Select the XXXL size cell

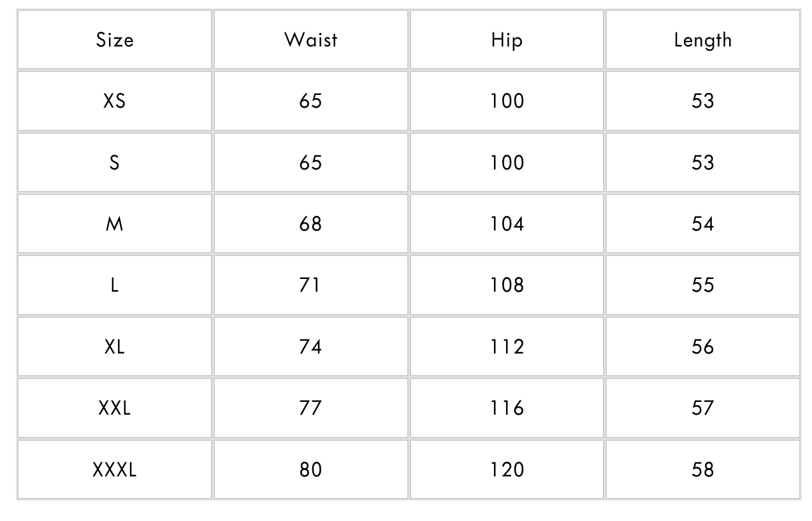[115, 469]
